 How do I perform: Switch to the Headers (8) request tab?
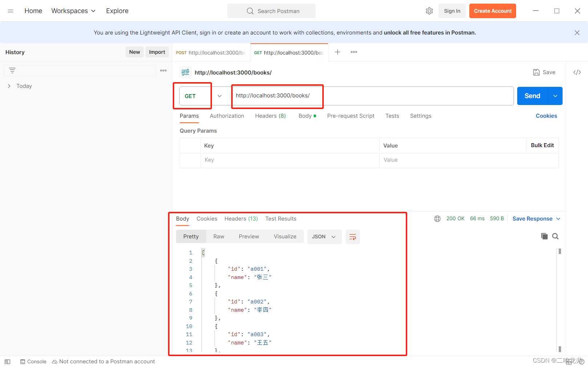270,116
